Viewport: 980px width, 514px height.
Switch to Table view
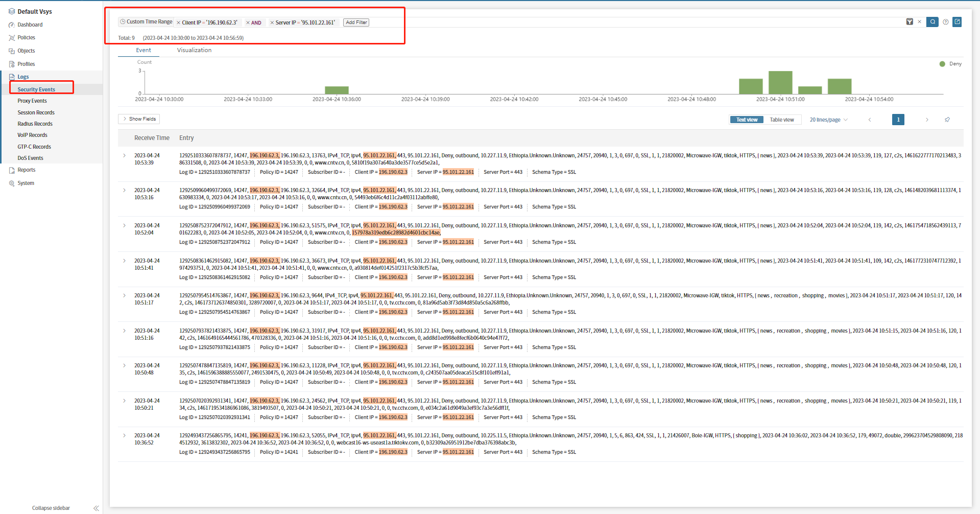click(782, 120)
